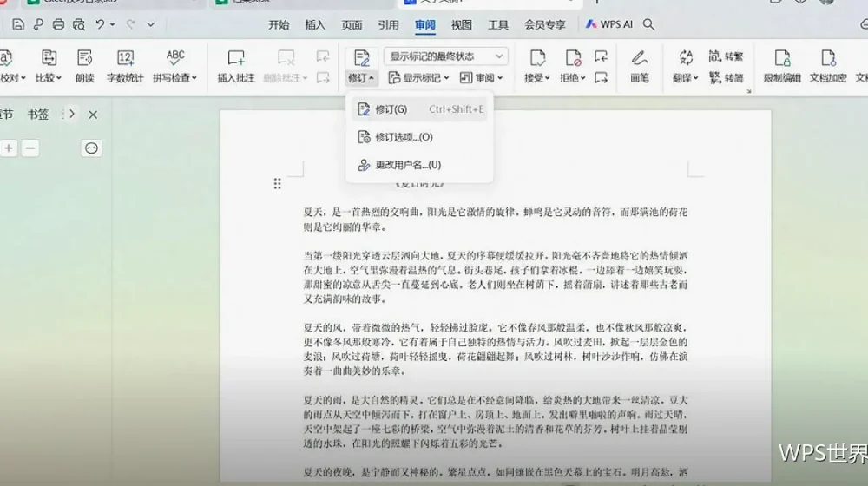Viewport: 868px width, 486px height.
Task: Toggle 修订(G) track changes in dropdown menu
Action: coord(419,109)
